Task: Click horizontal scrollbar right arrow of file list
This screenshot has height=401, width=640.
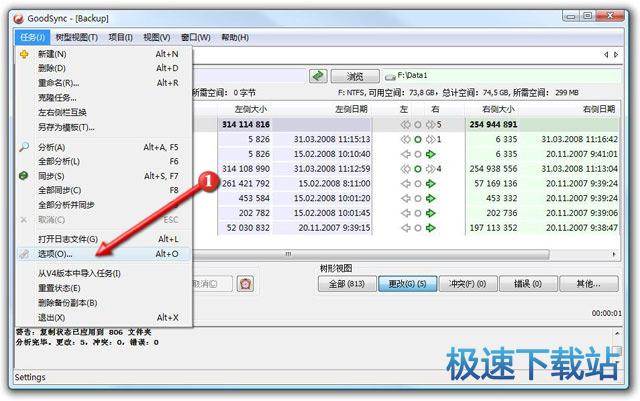Action: click(x=614, y=254)
